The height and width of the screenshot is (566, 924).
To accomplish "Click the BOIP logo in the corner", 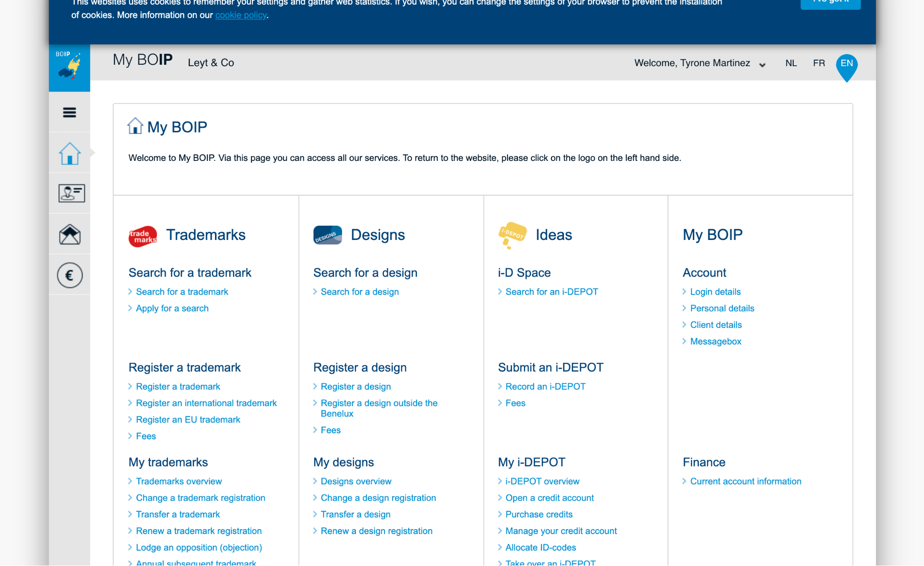I will pos(69,68).
